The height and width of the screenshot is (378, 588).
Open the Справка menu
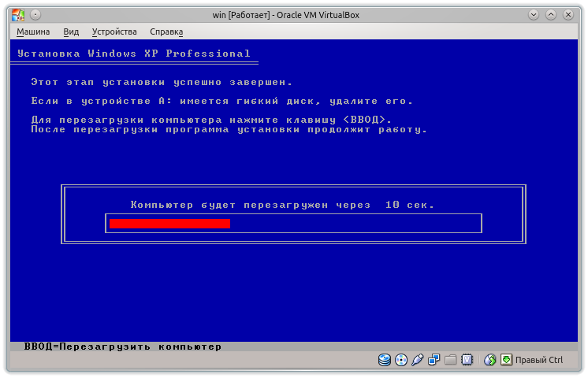click(x=166, y=31)
